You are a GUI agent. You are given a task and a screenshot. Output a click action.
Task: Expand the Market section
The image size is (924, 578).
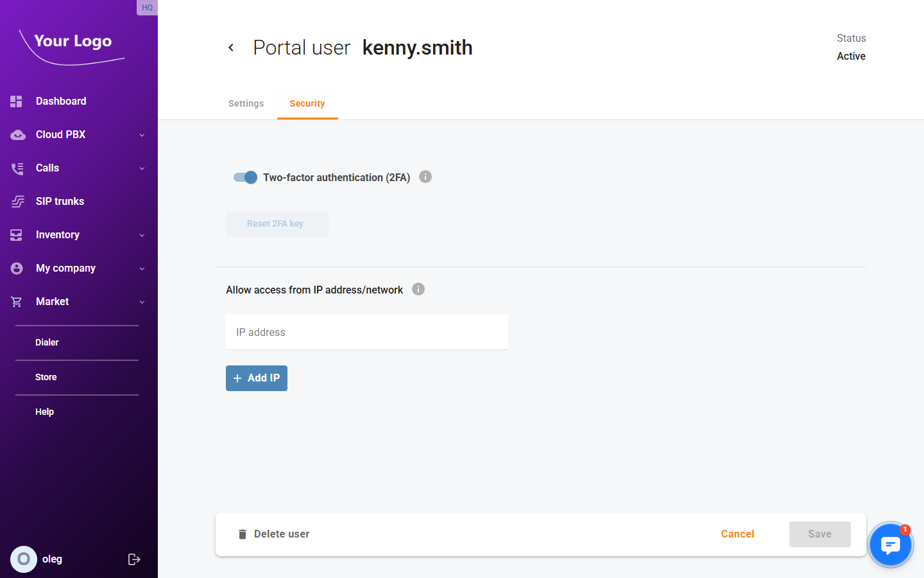(x=142, y=301)
